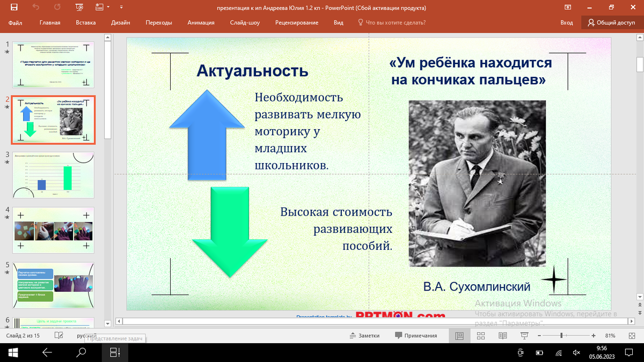
Task: Click the spell check icon in status bar
Action: [x=59, y=336]
